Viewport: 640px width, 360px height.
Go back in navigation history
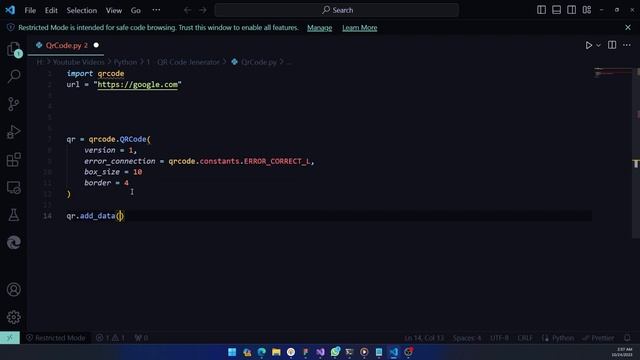[x=187, y=10]
